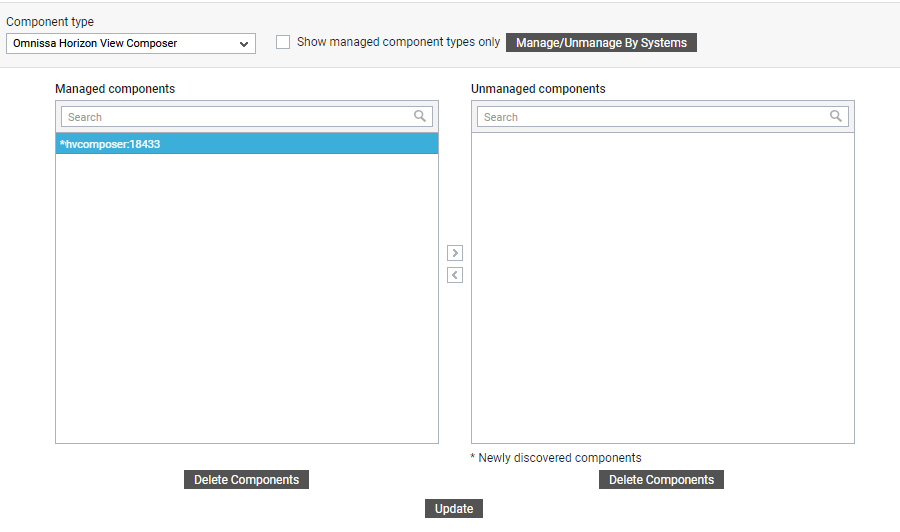The height and width of the screenshot is (532, 900).
Task: Click Manage/Unmanage By Systems button
Action: point(601,42)
